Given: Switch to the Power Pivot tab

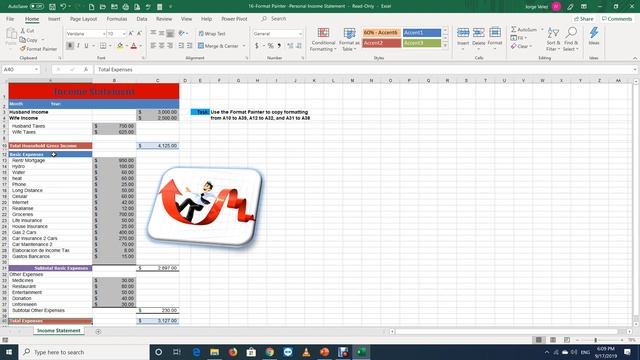Looking at the screenshot, I should (x=234, y=19).
